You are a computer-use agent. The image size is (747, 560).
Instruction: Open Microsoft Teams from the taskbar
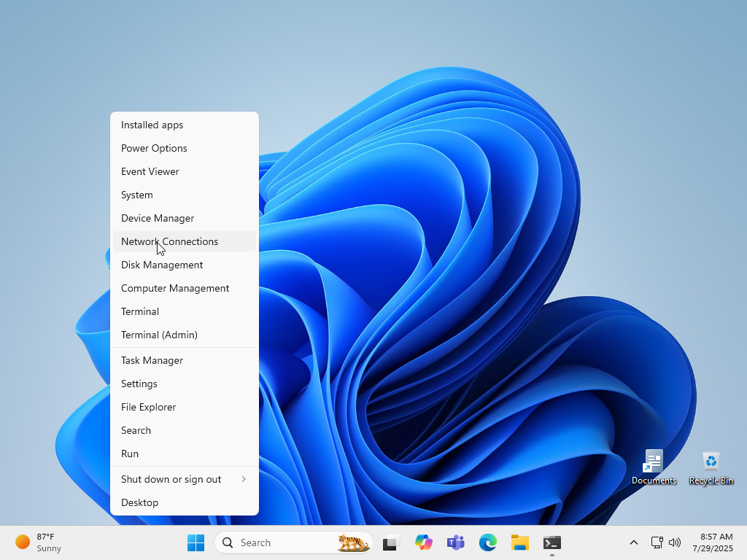tap(455, 542)
